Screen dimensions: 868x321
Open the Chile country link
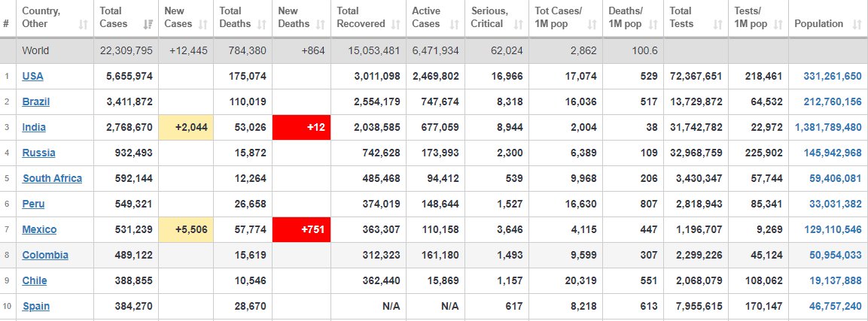pyautogui.click(x=35, y=280)
